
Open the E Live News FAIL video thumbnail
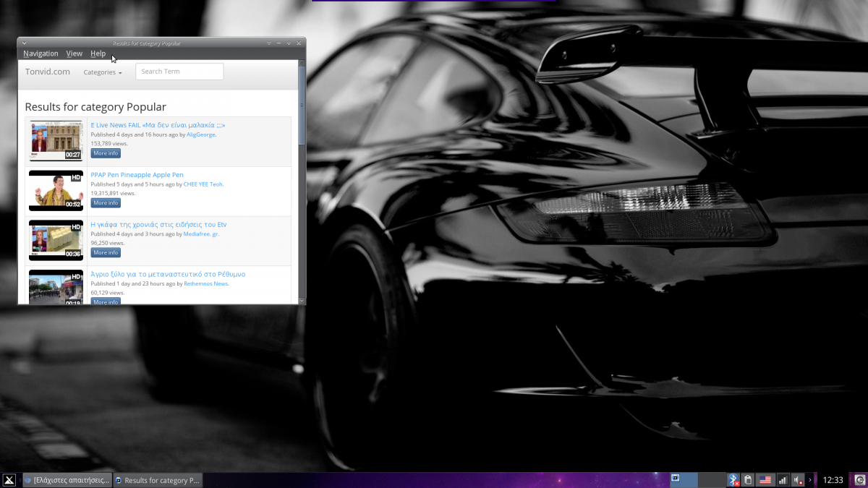pyautogui.click(x=56, y=140)
